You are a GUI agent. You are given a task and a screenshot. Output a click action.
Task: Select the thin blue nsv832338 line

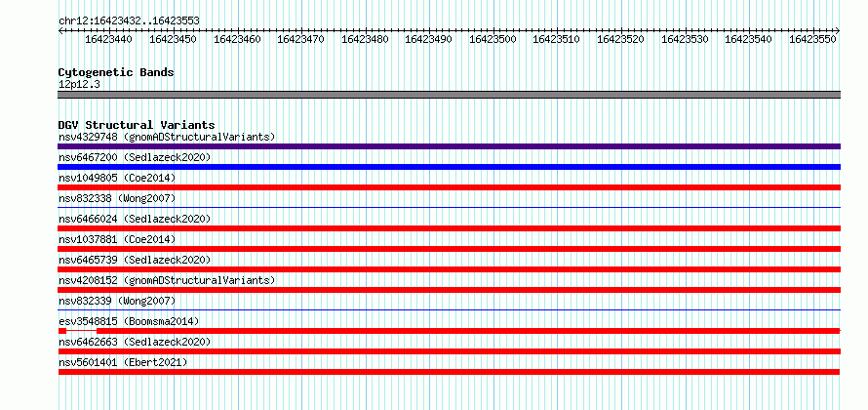[449, 207]
